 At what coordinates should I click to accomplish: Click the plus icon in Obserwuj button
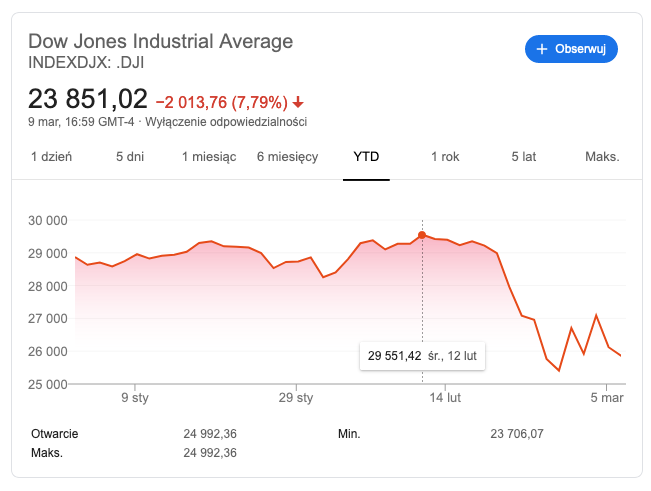click(x=542, y=49)
